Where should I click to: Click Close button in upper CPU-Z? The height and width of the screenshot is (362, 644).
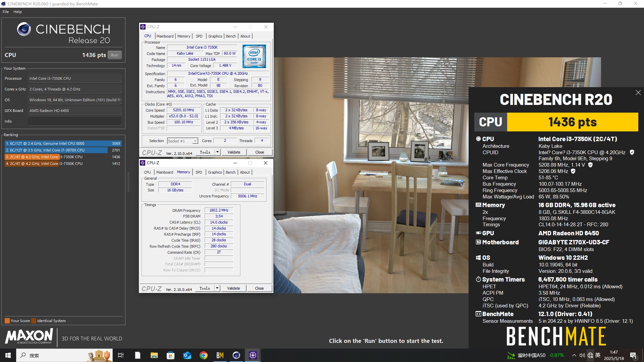pyautogui.click(x=260, y=152)
